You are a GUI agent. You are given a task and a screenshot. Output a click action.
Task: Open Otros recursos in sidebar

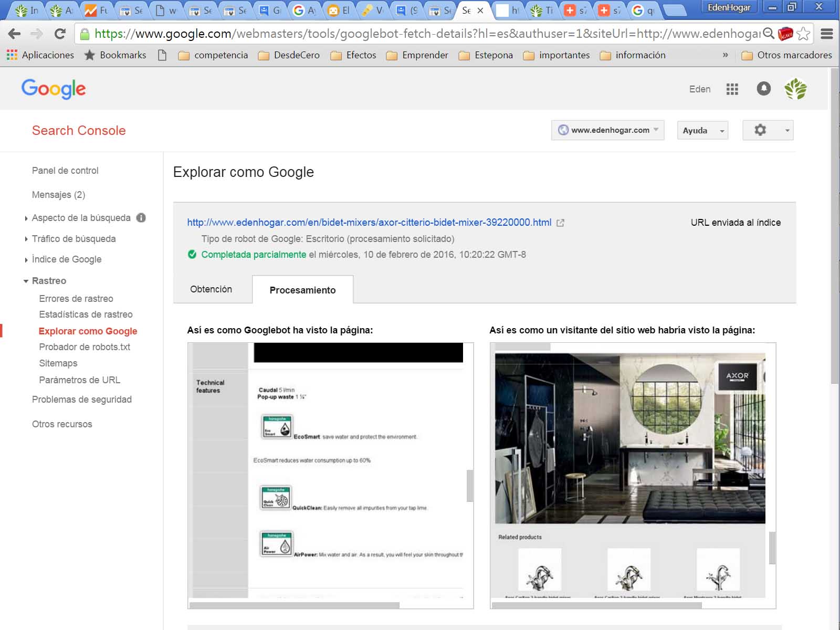click(x=62, y=424)
